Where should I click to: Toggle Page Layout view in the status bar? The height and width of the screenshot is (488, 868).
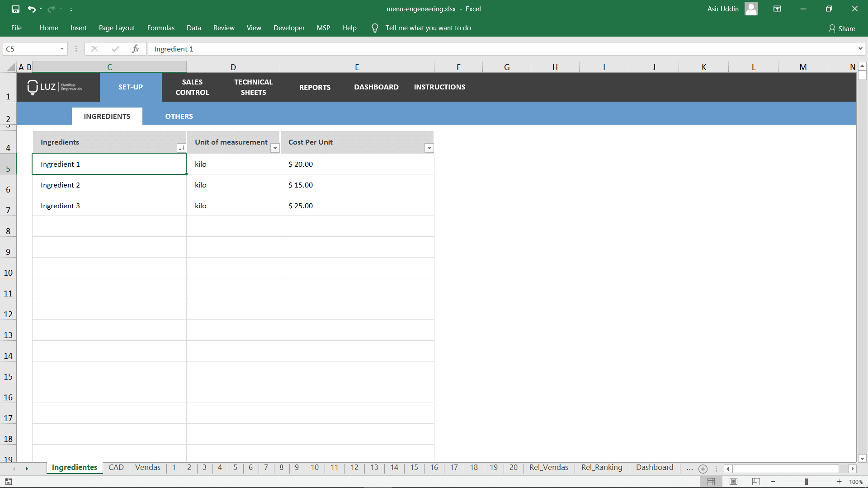733,481
